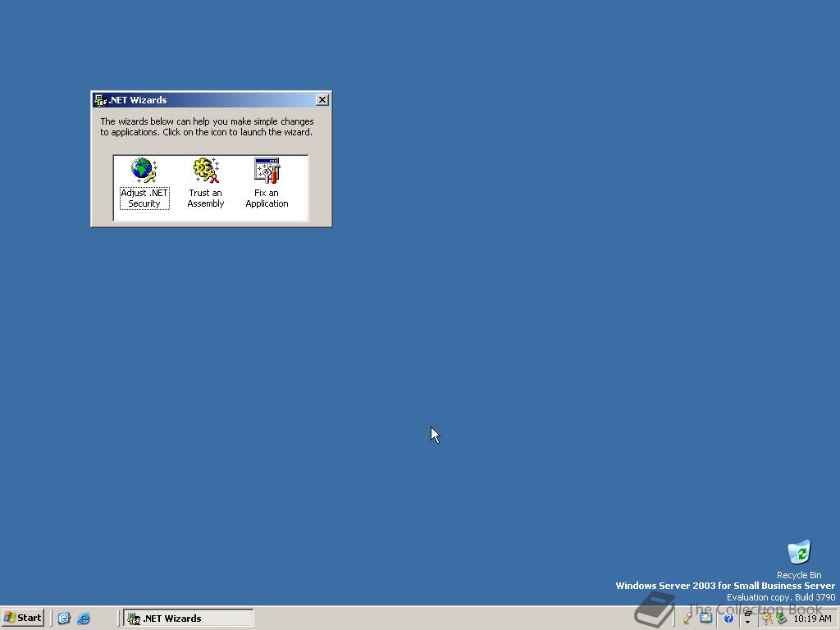Launch the Adjust .NET Security wizard

click(x=144, y=183)
